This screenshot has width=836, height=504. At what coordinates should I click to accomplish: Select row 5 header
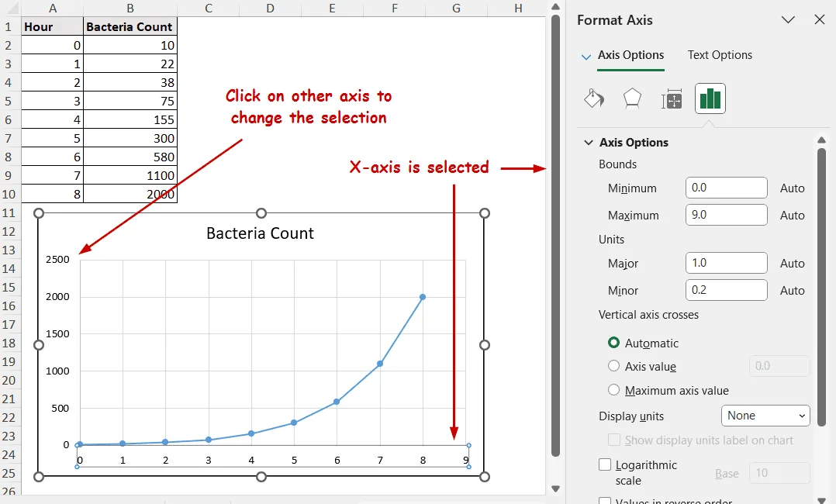tap(9, 101)
